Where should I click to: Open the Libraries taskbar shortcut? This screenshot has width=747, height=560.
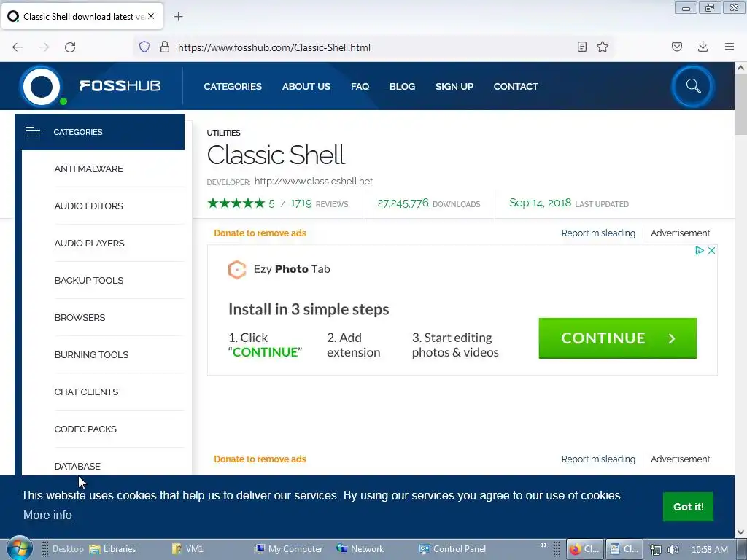[x=112, y=549]
